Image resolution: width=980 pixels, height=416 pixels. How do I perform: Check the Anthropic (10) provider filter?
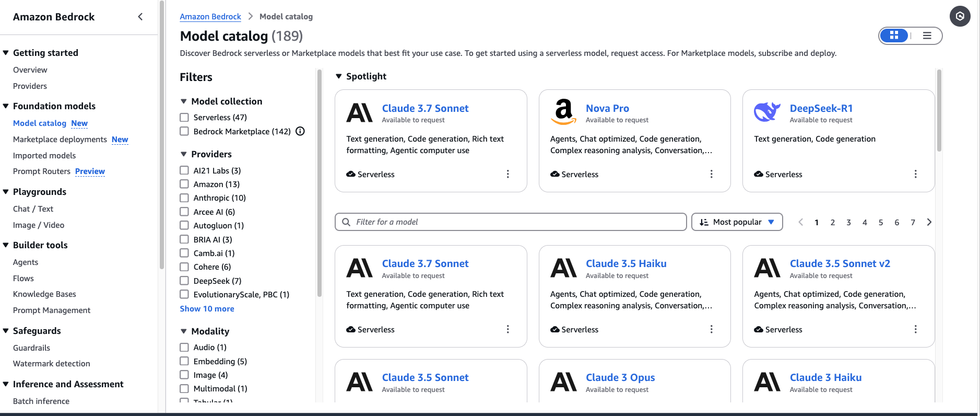coord(184,198)
